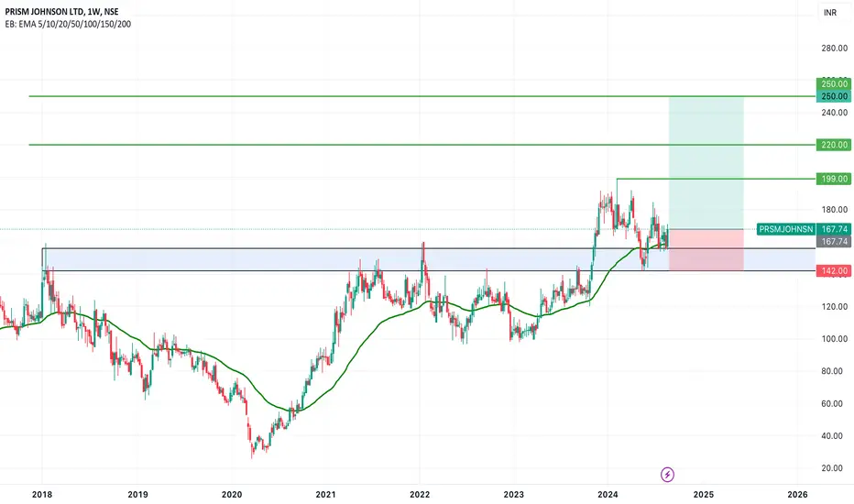This screenshot has height=504, width=854.
Task: Click the 2023 time axis label
Action: pyautogui.click(x=514, y=495)
